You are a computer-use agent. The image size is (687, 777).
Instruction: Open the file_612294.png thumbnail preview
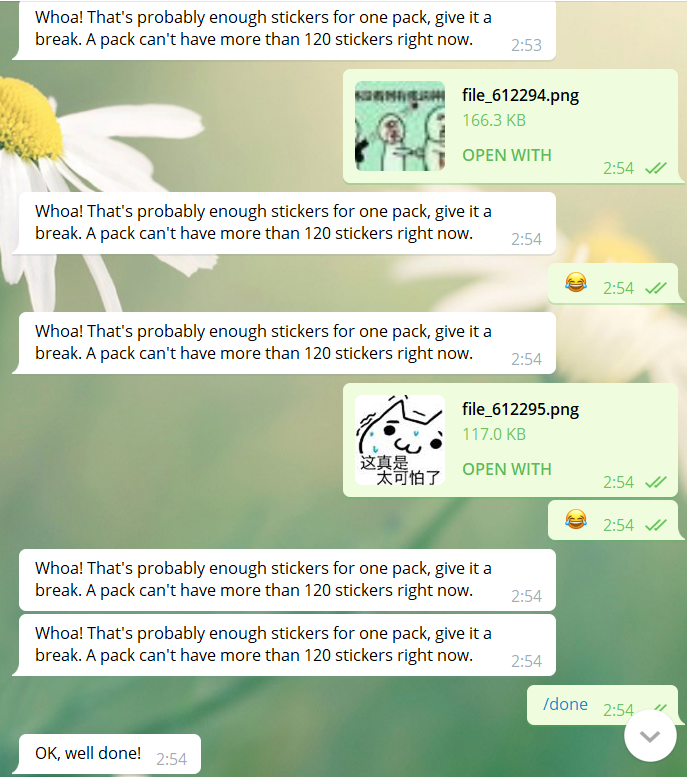(400, 126)
